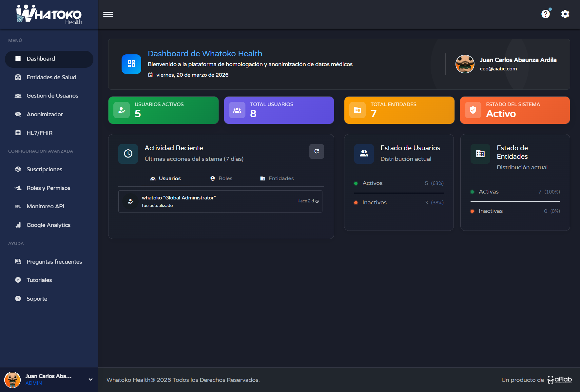Click the Gestión de Usuarios people icon
This screenshot has height=392, width=580.
click(x=18, y=96)
